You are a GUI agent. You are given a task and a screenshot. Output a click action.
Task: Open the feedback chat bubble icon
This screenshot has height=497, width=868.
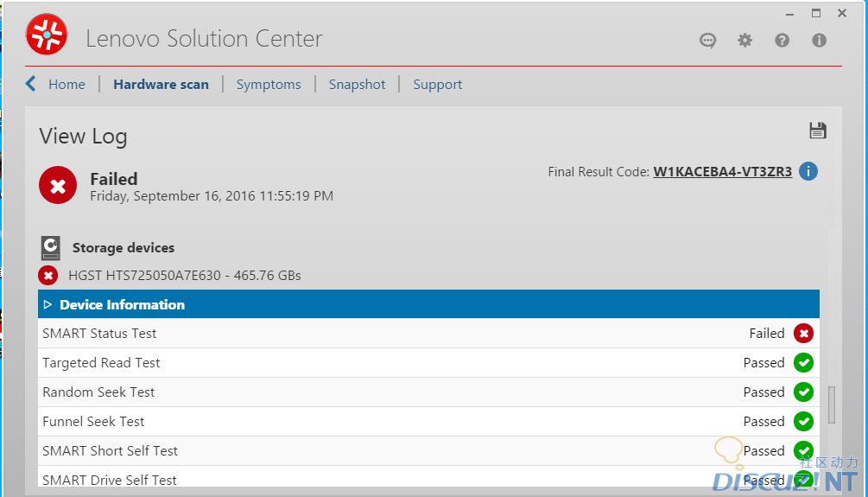coord(707,41)
